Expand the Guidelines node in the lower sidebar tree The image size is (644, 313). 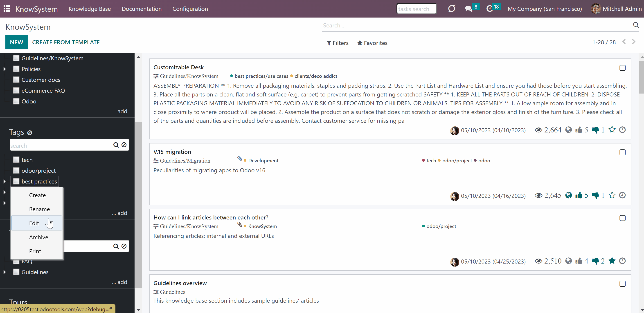(x=5, y=272)
